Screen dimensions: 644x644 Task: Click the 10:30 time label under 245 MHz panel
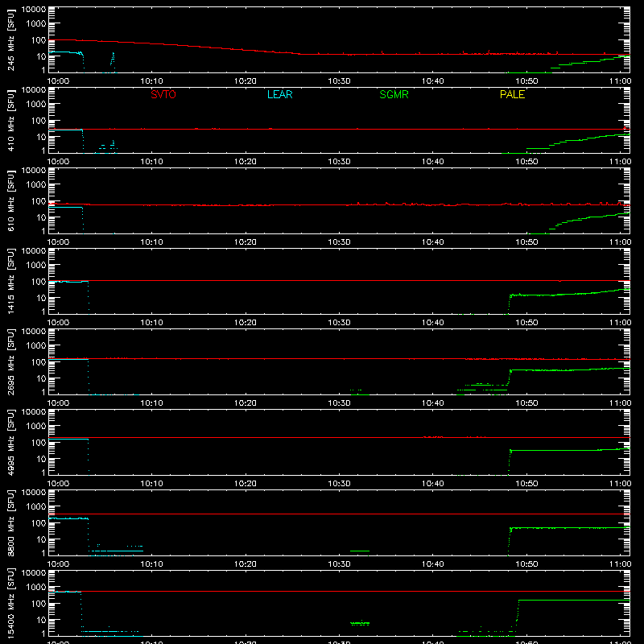point(339,81)
